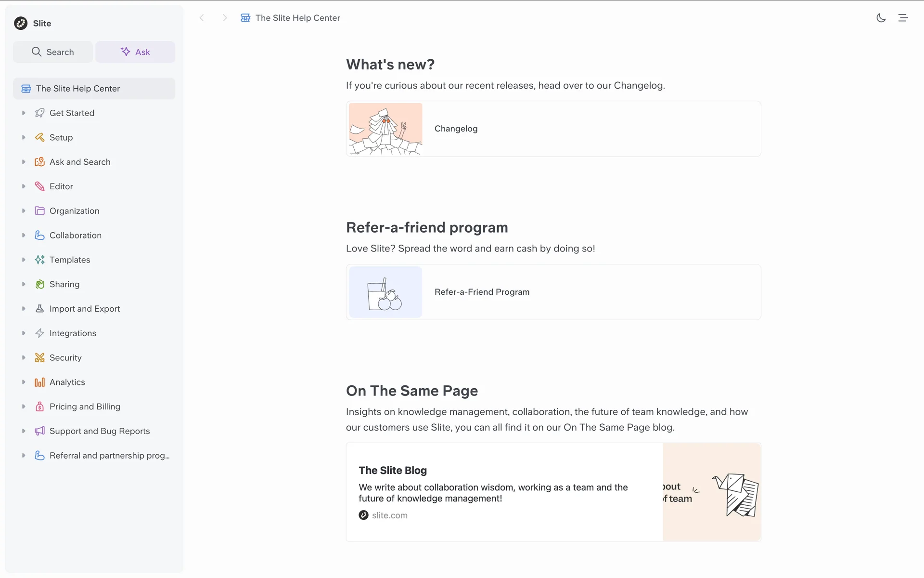Click the Support and Bug Reports megaphone icon

click(x=39, y=431)
